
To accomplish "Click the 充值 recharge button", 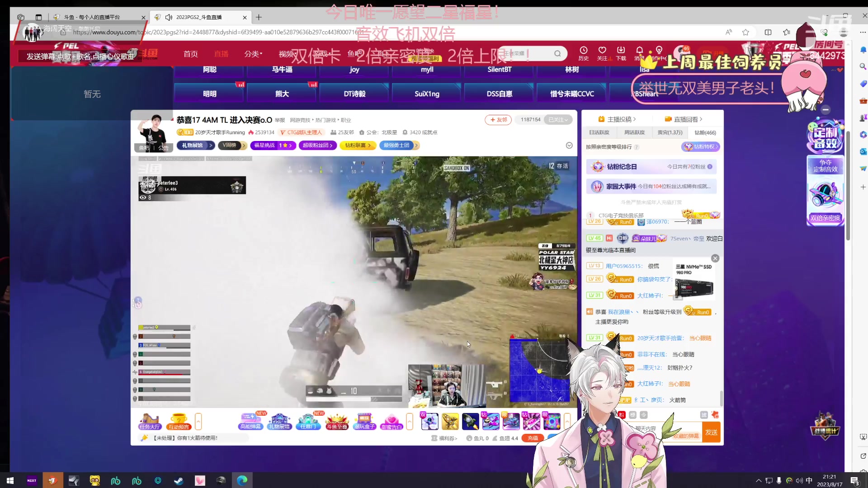I will 533,438.
